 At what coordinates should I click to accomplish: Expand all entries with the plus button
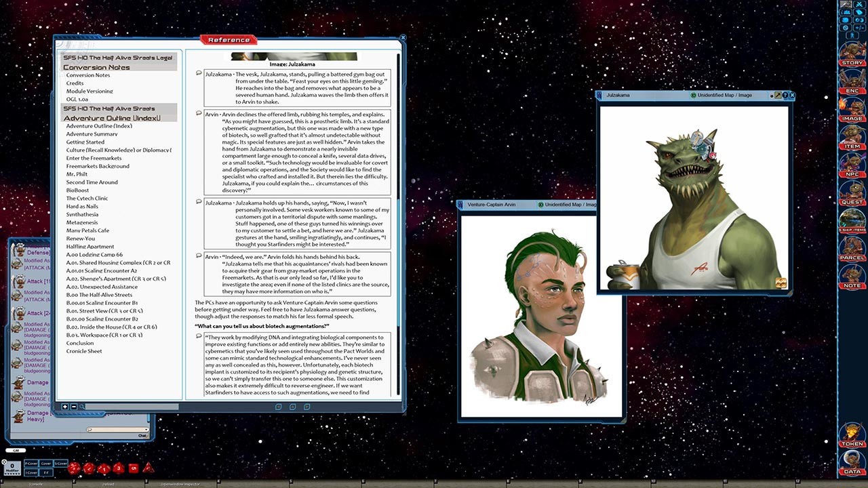66,407
